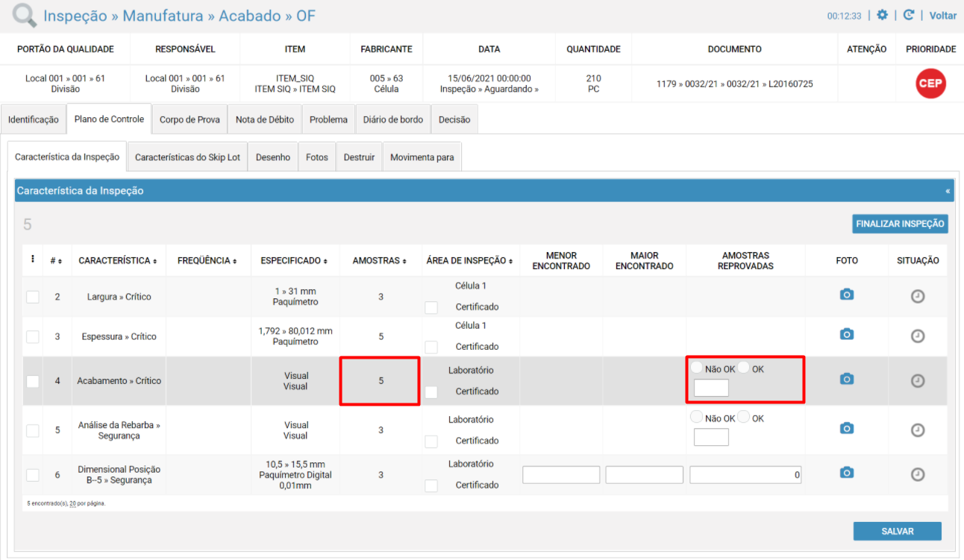Image resolution: width=964 pixels, height=560 pixels.
Task: Open the Fotos sub-tab
Action: click(317, 157)
